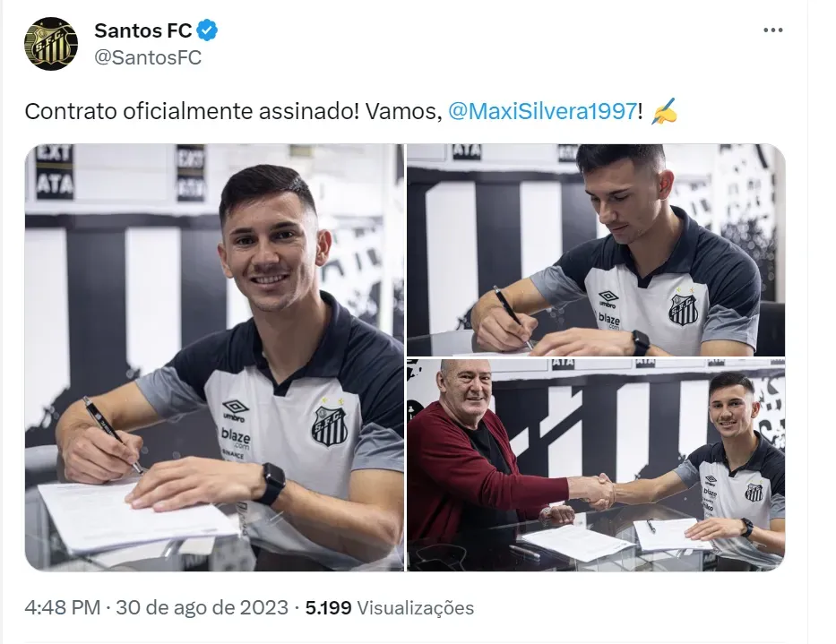Click the 4:48 PM timestamp
Screen dimensions: 836x644
[x=63, y=607]
